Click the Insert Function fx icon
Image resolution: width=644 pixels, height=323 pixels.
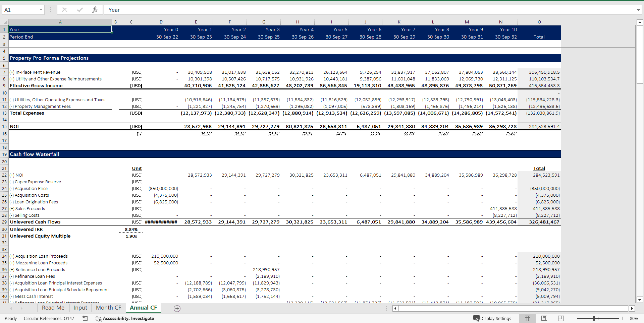(x=95, y=10)
